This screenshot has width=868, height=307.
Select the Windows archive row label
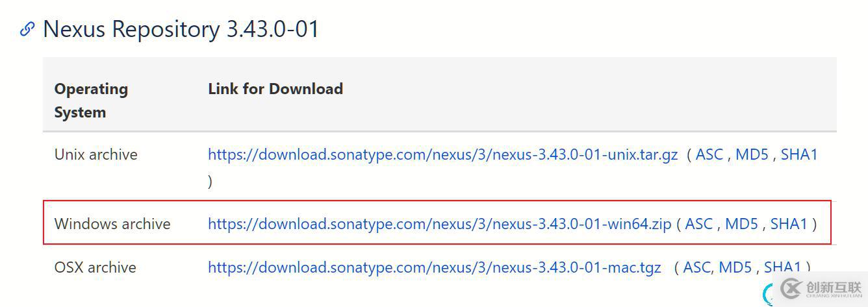[112, 224]
